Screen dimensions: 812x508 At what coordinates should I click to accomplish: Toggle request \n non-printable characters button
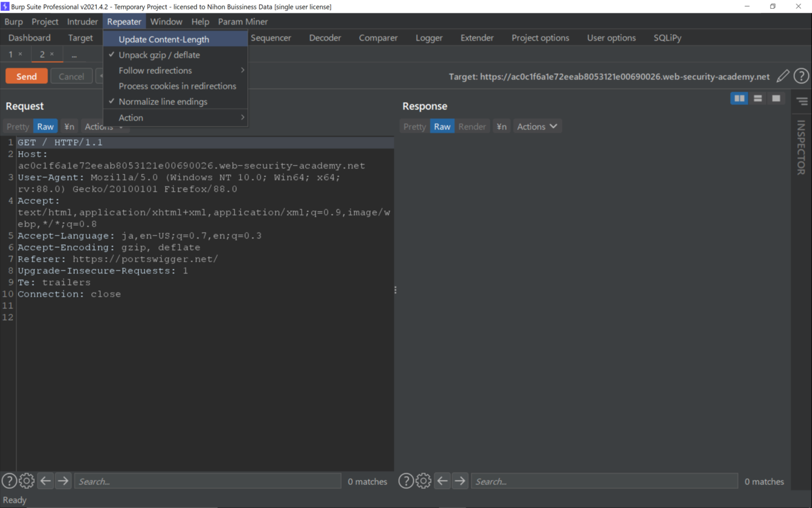(x=69, y=127)
